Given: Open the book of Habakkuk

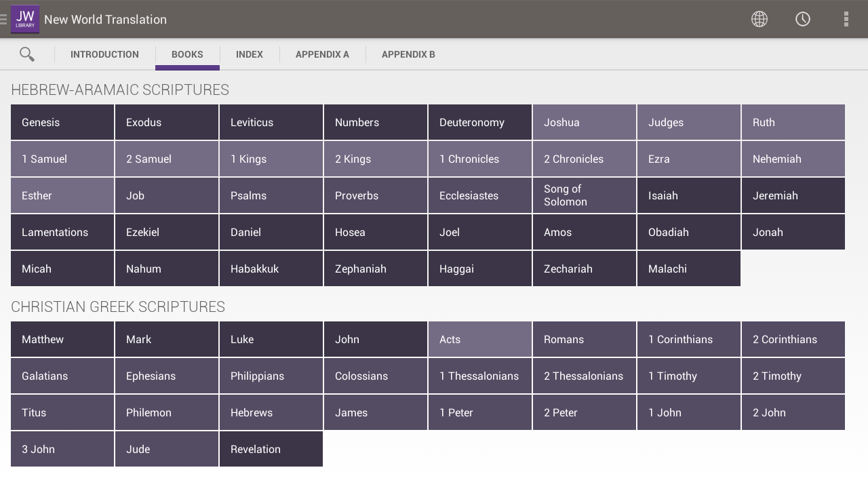Looking at the screenshot, I should 271,269.
